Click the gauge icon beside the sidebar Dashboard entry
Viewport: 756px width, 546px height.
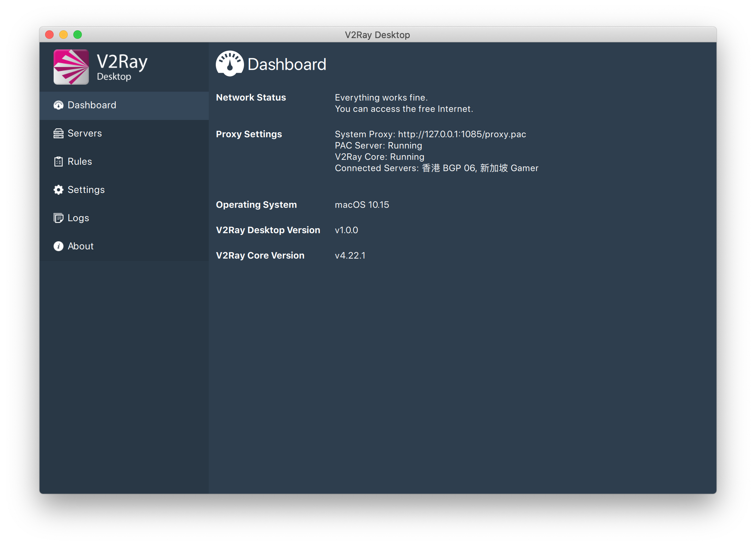pos(58,105)
